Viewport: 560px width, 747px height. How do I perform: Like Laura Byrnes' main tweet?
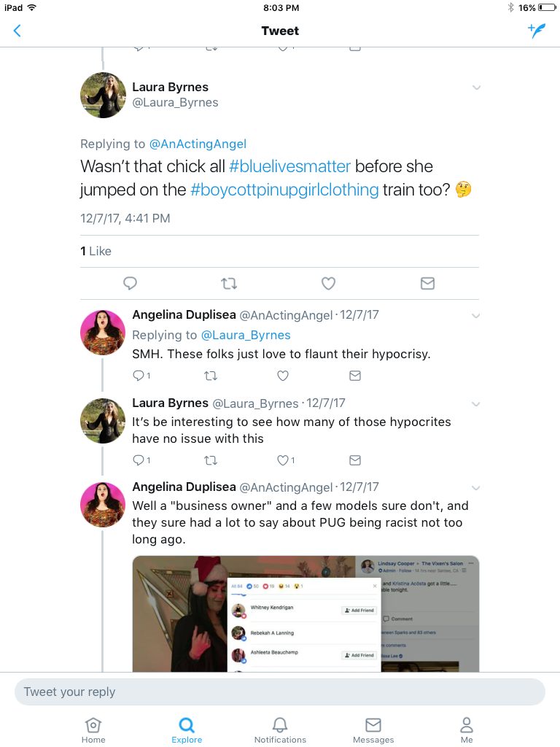coord(328,284)
